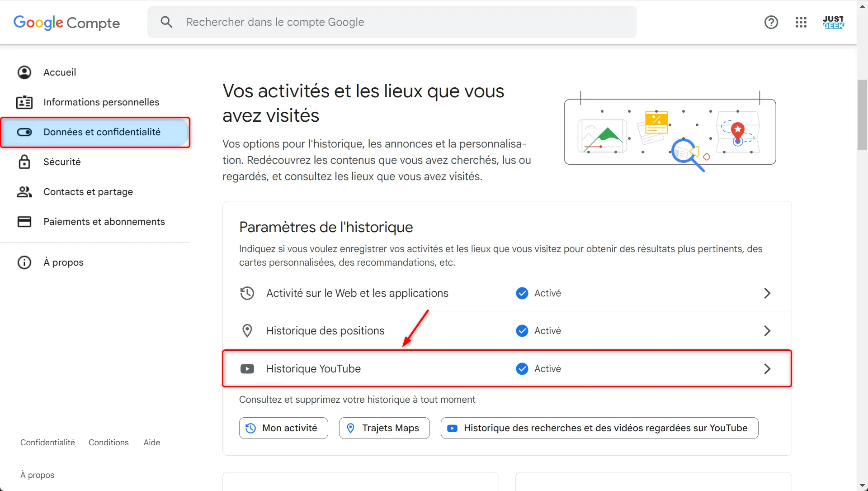Click the Sécurité padlock icon
The height and width of the screenshot is (491, 868).
coord(24,162)
